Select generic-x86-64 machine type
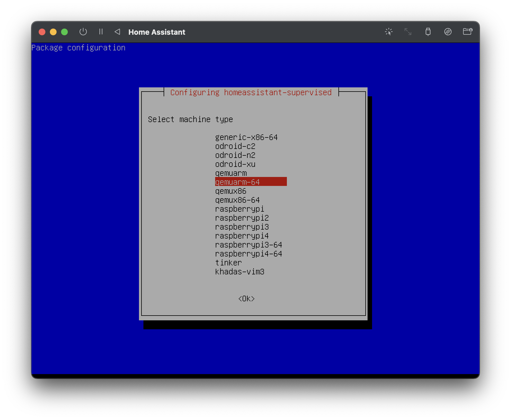This screenshot has width=511, height=420. coord(246,137)
